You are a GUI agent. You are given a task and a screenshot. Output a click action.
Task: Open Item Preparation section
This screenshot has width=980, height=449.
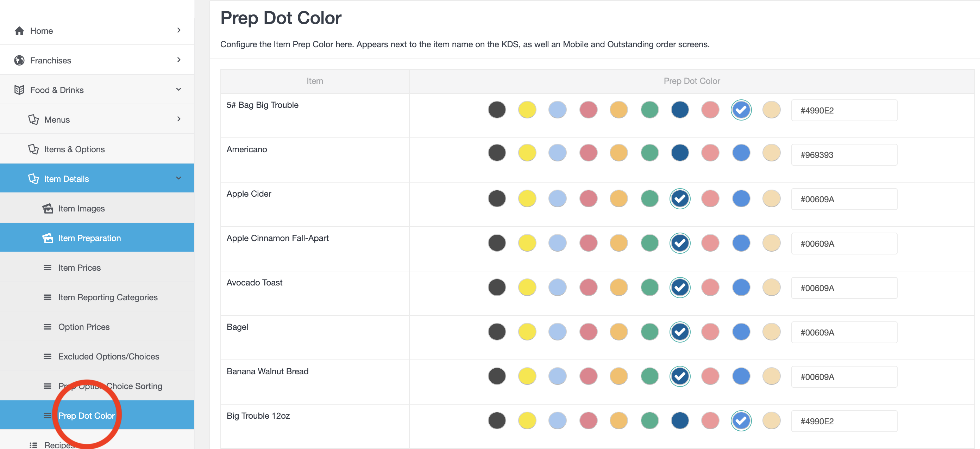coord(89,238)
